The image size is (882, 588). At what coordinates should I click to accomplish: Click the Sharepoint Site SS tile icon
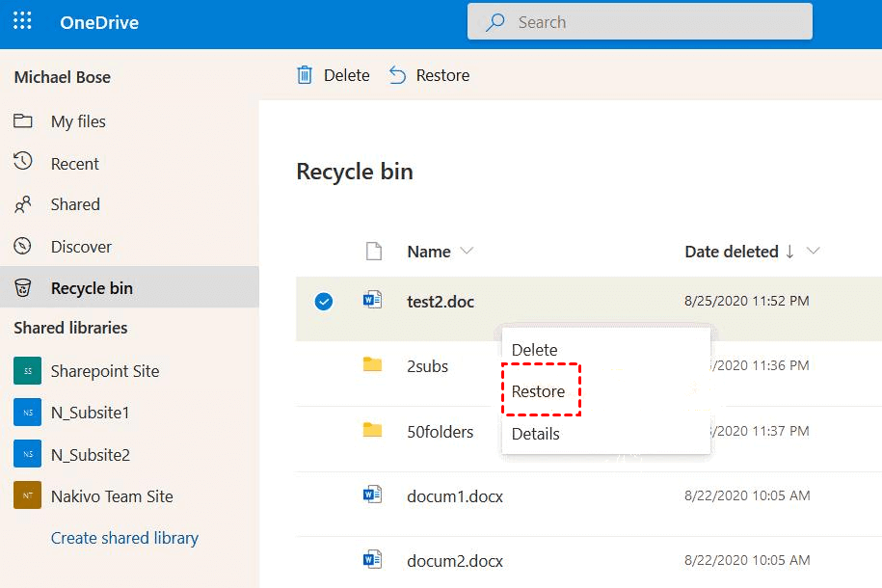pyautogui.click(x=28, y=371)
